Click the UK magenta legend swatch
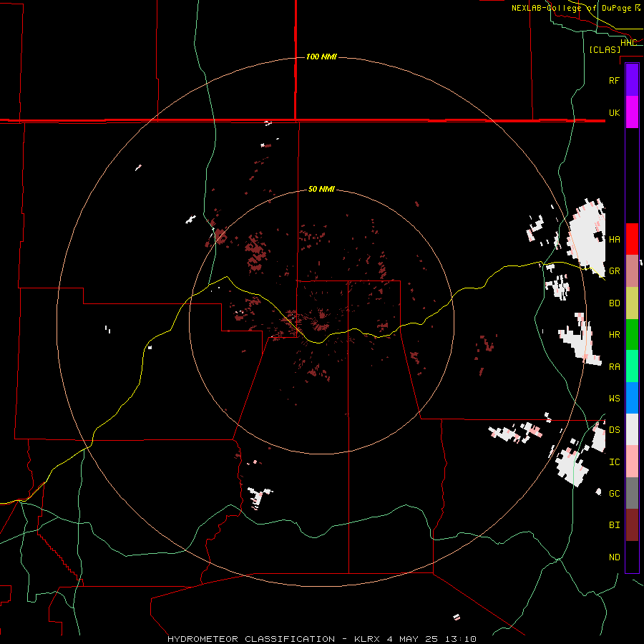 (632, 112)
